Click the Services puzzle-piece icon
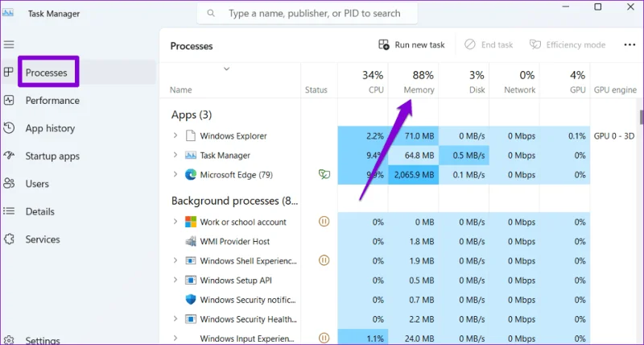644x345 pixels. pos(9,239)
